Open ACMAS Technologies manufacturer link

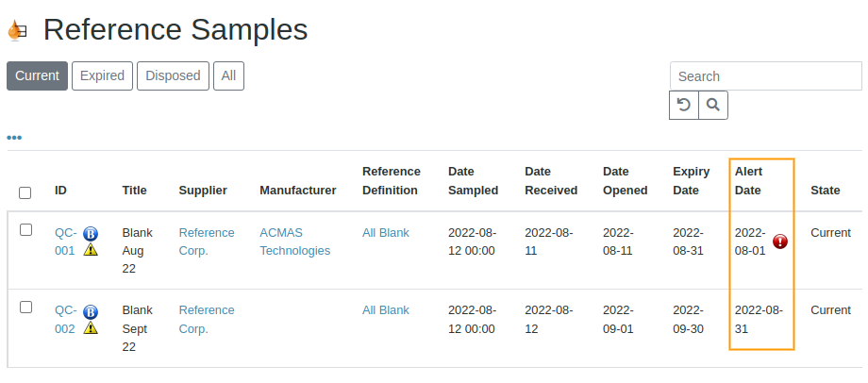pos(294,241)
